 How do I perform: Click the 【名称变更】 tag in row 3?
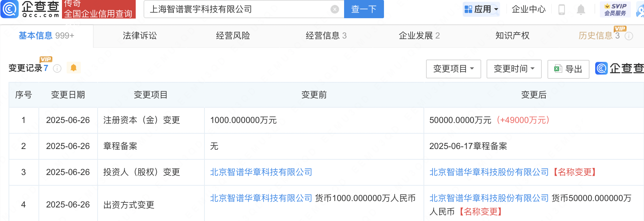(575, 172)
